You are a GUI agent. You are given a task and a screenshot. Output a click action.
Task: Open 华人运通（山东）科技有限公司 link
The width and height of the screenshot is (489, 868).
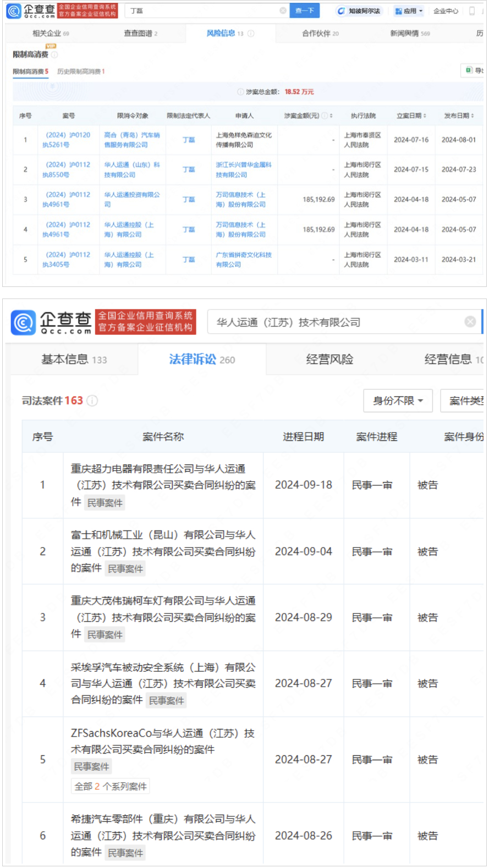(132, 169)
